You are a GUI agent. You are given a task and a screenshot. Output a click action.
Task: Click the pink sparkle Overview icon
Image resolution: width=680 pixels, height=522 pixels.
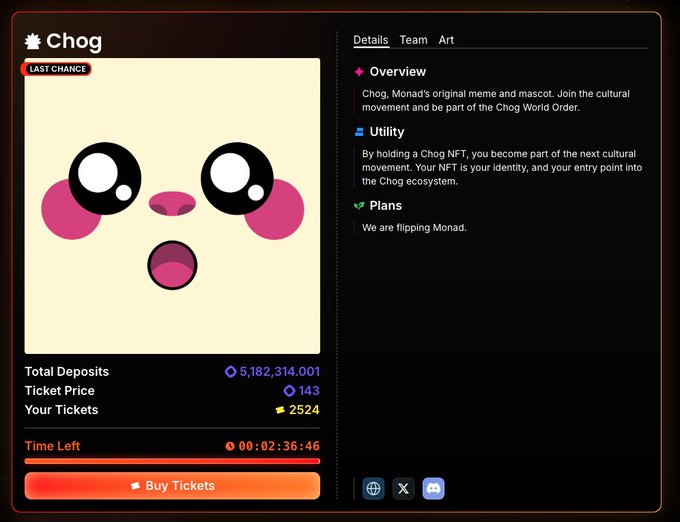359,72
